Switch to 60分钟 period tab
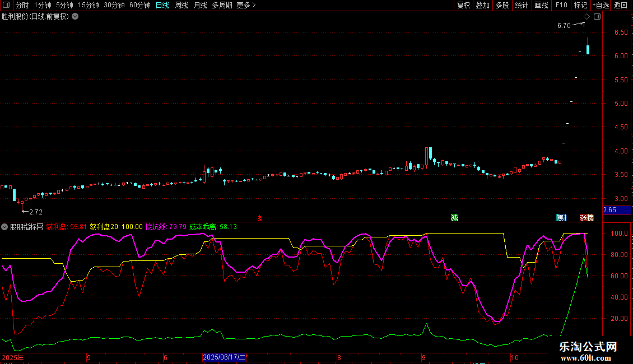This screenshot has height=364, width=633. click(x=139, y=5)
